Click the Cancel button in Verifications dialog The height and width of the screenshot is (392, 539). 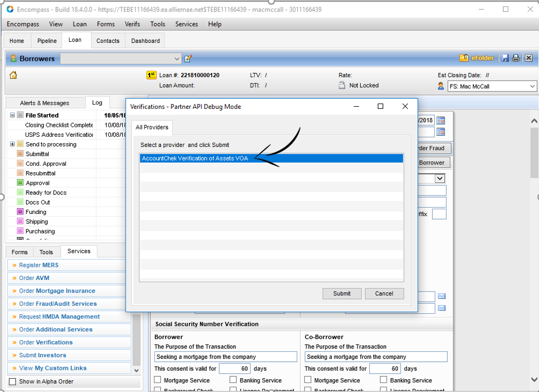tap(384, 294)
